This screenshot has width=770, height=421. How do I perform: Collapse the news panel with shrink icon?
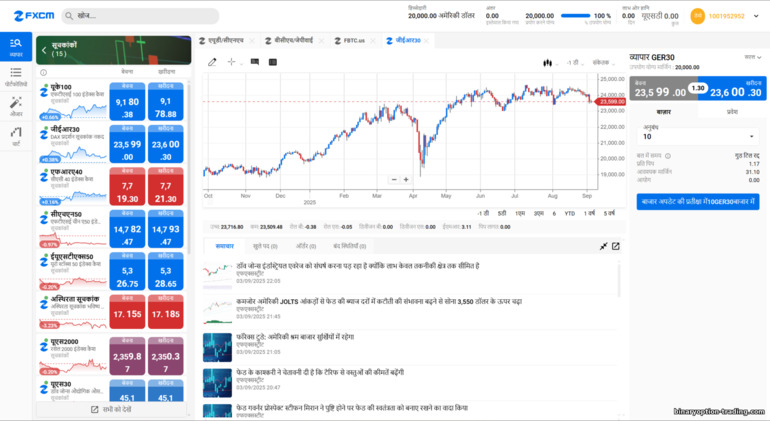(604, 246)
